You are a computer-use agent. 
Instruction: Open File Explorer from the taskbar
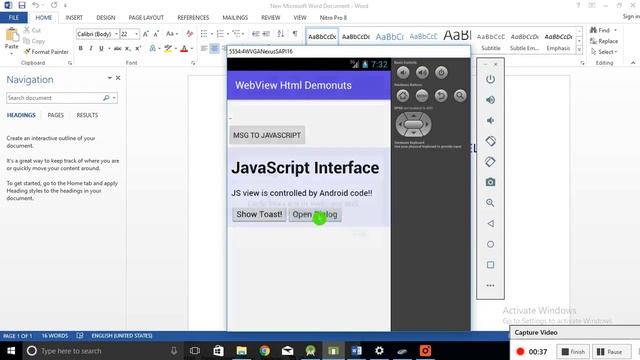pos(241,351)
